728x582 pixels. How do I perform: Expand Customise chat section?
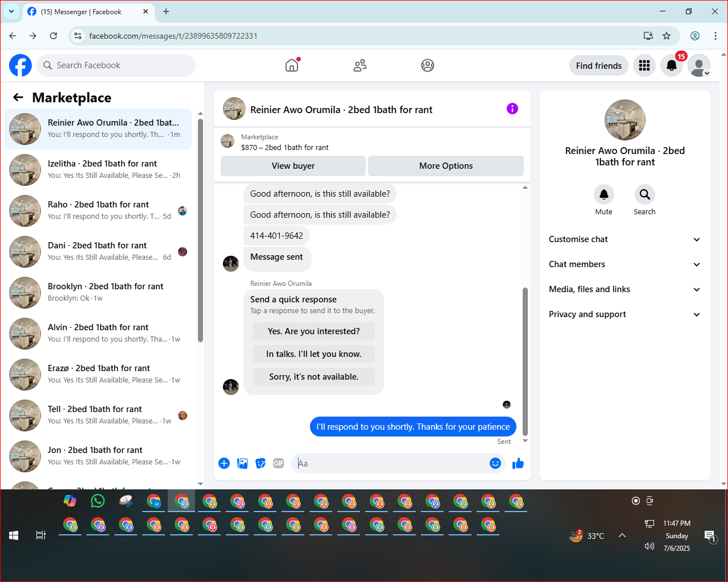[624, 239]
